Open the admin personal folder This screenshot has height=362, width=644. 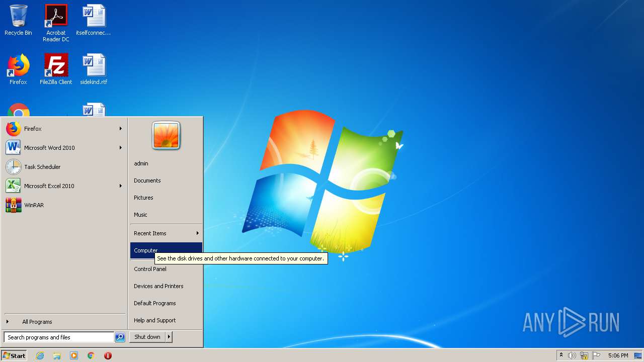pos(166,163)
